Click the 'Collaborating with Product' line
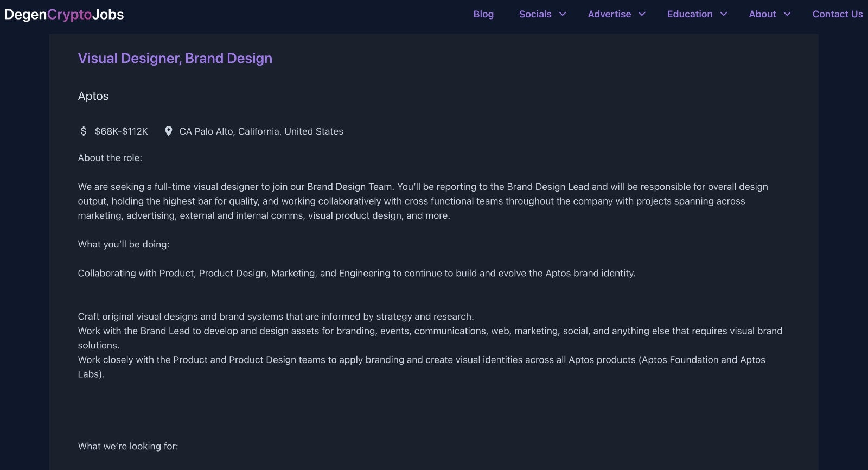Image resolution: width=868 pixels, height=470 pixels. pos(357,273)
